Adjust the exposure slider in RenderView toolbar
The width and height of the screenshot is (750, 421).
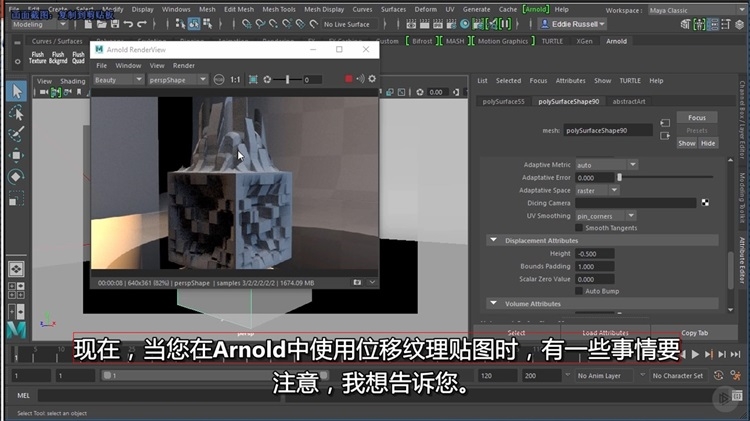click(287, 79)
